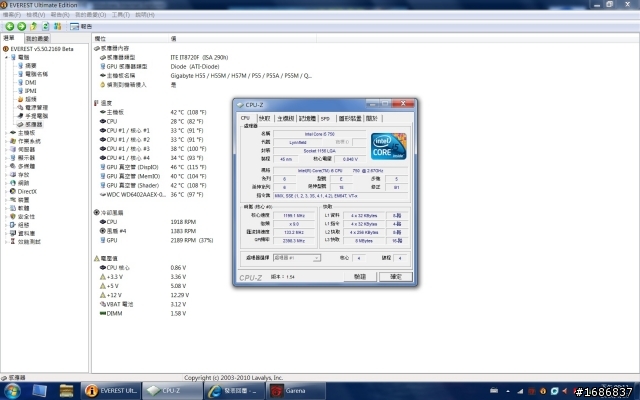The height and width of the screenshot is (400, 640).
Task: Expand the 軟體 tree node arrow
Action: [x=7, y=208]
